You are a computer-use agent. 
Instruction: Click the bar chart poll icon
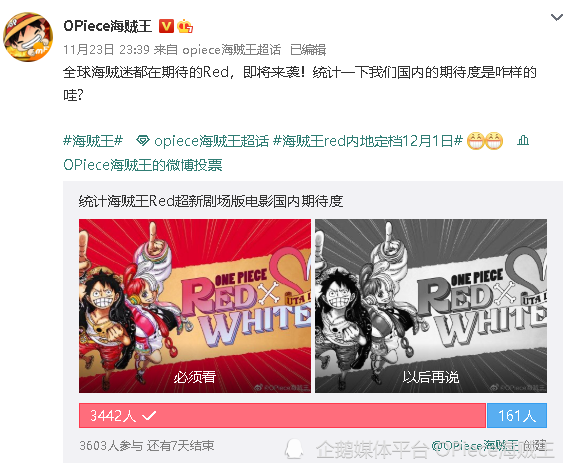[x=523, y=140]
